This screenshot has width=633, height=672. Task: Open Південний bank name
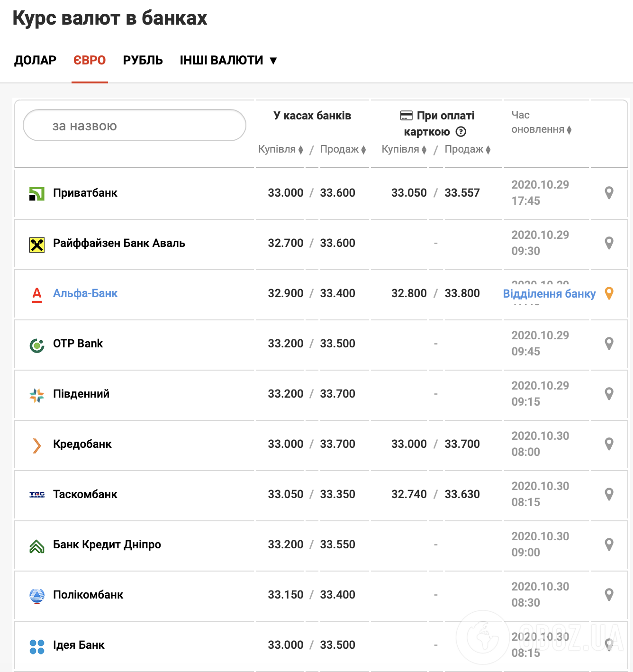point(81,394)
